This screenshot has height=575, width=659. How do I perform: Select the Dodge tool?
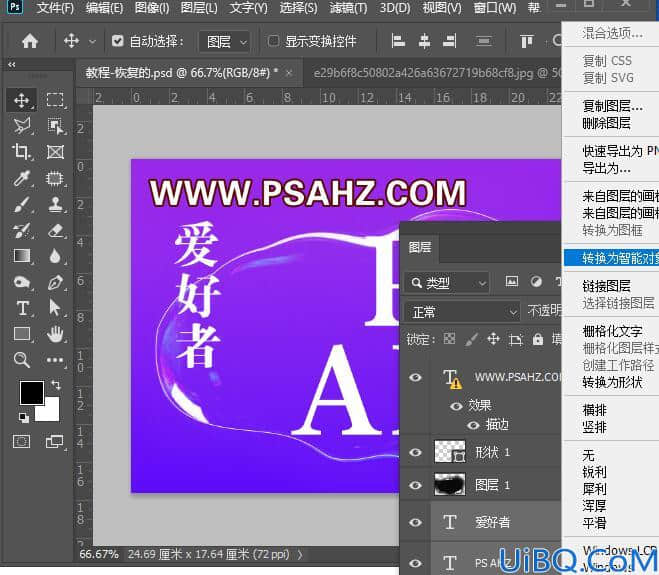[21, 282]
